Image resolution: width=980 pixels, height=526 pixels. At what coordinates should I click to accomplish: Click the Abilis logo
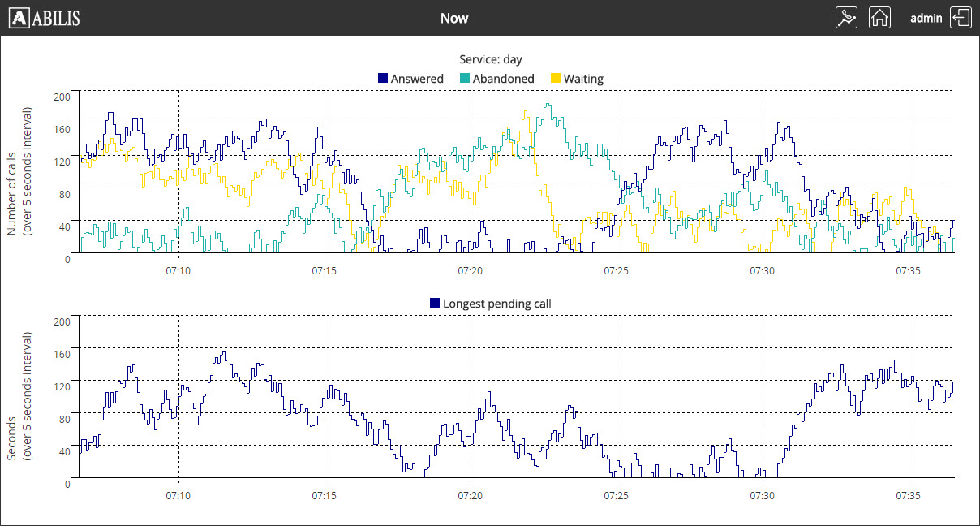pyautogui.click(x=47, y=18)
